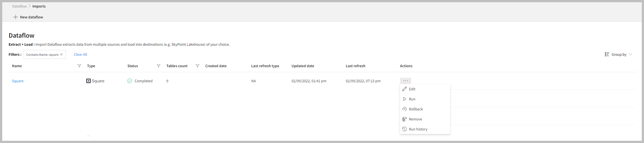Choose Remove from the actions menu
Viewport: 644px width, 143px height.
[415, 119]
